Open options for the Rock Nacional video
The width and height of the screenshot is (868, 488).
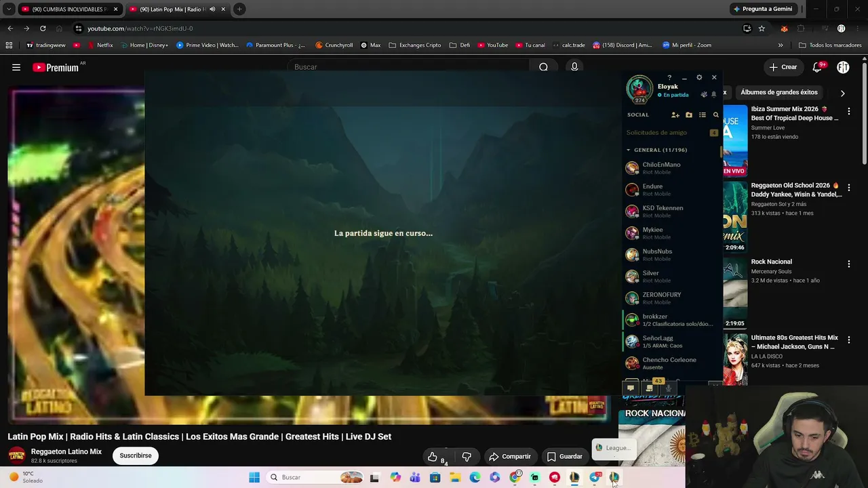(849, 264)
